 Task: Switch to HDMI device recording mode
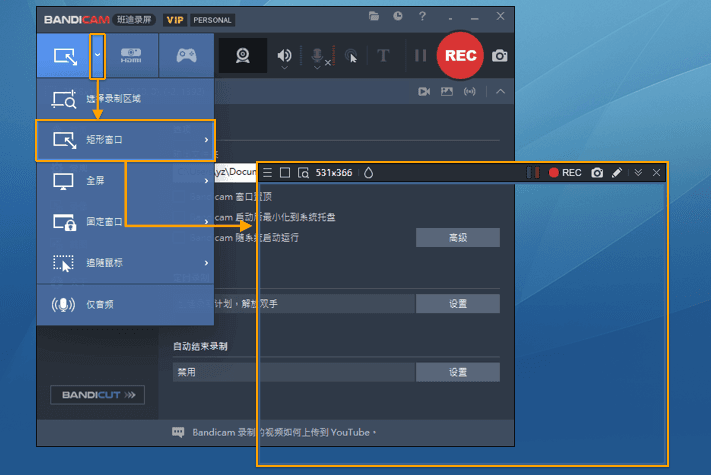[131, 55]
